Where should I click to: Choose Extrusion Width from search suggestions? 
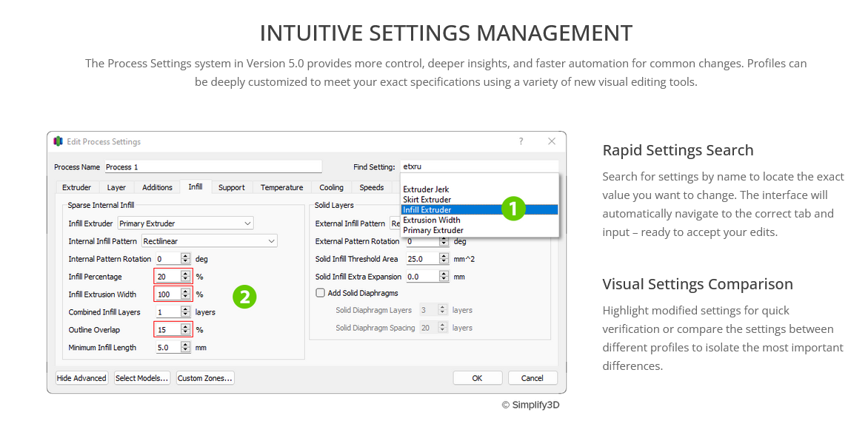click(432, 220)
